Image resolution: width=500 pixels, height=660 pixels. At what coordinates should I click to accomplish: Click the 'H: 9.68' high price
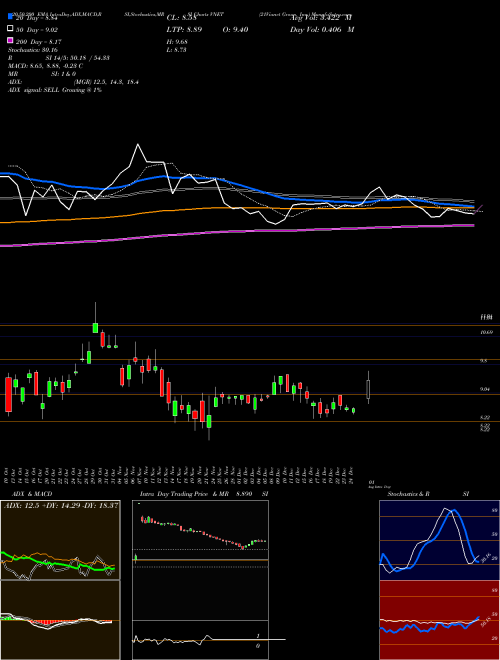(177, 42)
